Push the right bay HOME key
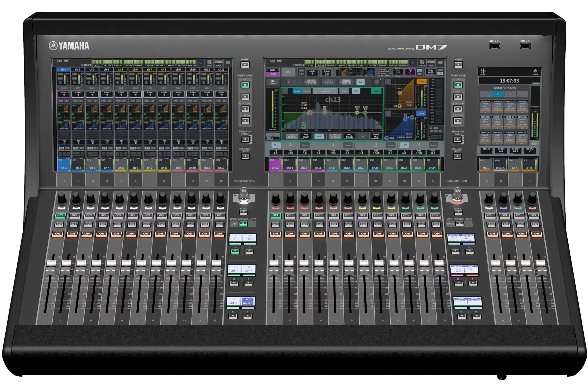The image size is (588, 392). 458,65
